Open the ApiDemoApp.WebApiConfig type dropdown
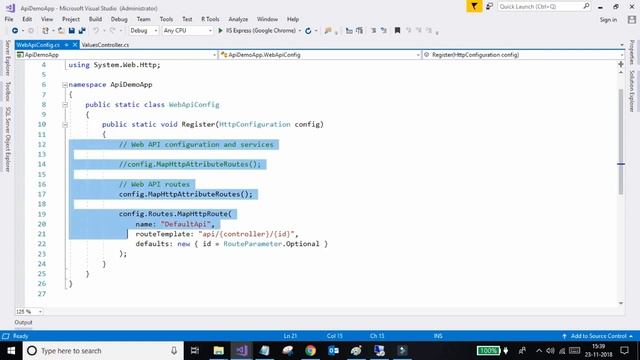 (320, 55)
